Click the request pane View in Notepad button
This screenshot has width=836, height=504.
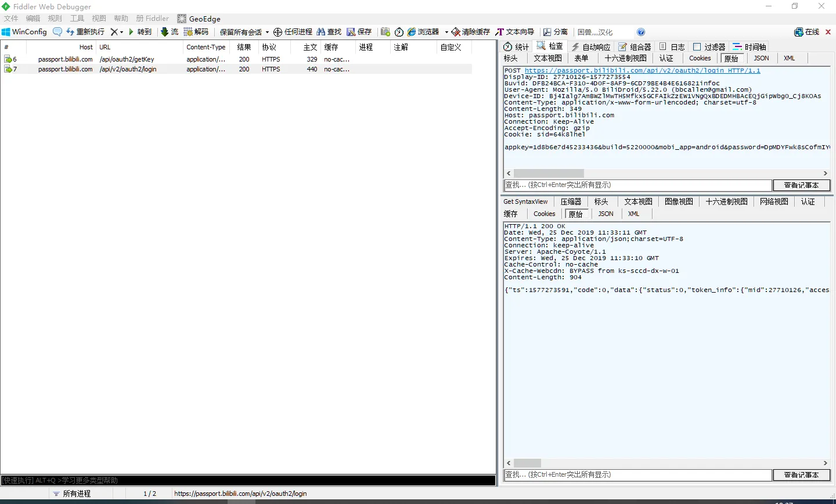(801, 185)
